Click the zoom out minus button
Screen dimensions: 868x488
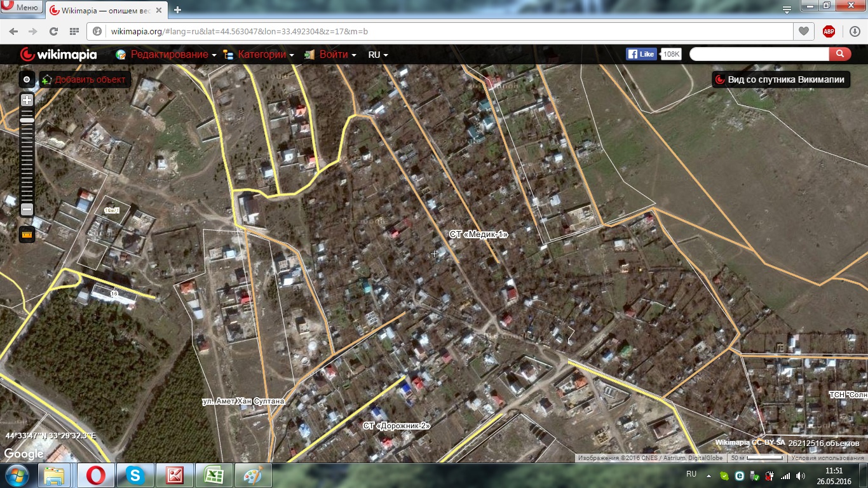pyautogui.click(x=27, y=209)
